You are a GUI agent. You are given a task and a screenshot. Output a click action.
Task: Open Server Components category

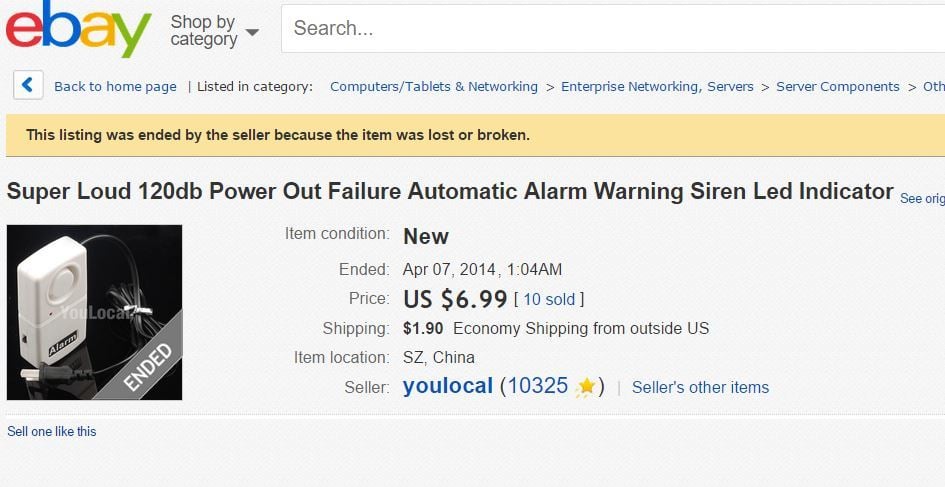point(838,87)
